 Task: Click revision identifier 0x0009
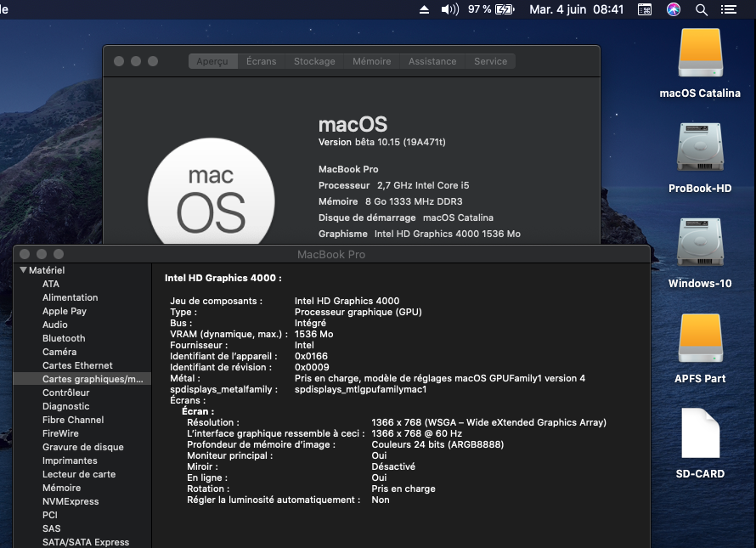pyautogui.click(x=312, y=367)
